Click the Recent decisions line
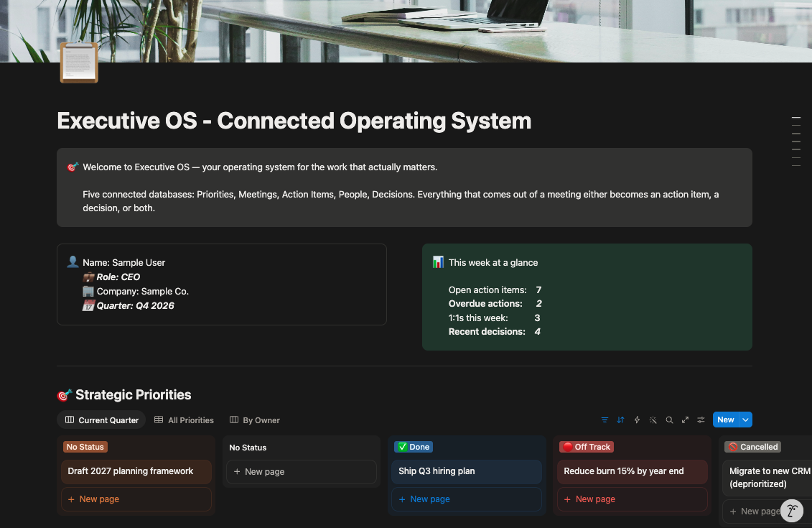Viewport: 812px width, 528px height. [495, 332]
